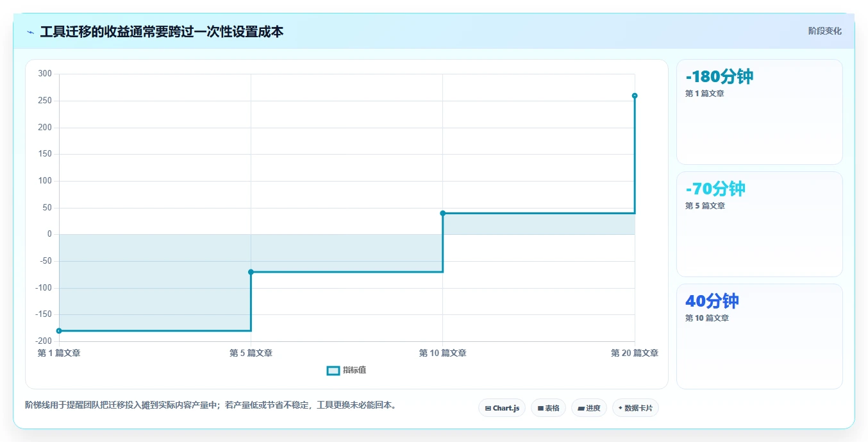Click the x-axis label 第 5 篇文章
The width and height of the screenshot is (868, 442).
[x=251, y=353]
